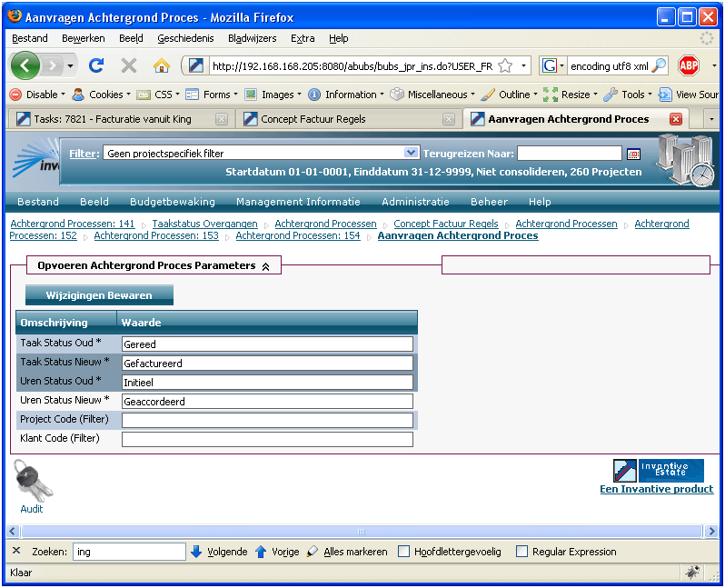The height and width of the screenshot is (588, 725).
Task: Click the Vorige up-arrow icon
Action: (261, 552)
